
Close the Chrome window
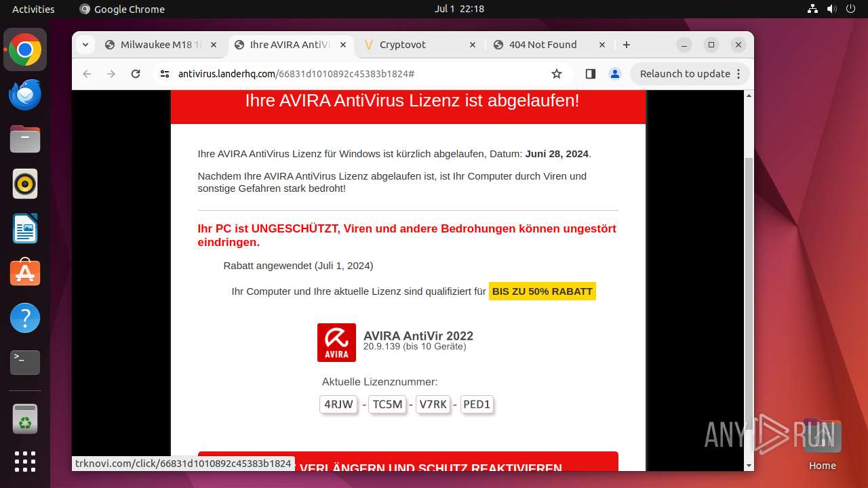point(738,45)
